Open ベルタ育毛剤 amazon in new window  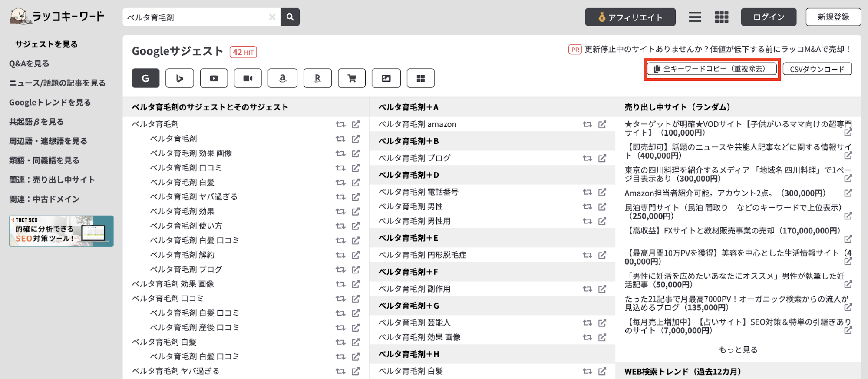coord(602,124)
